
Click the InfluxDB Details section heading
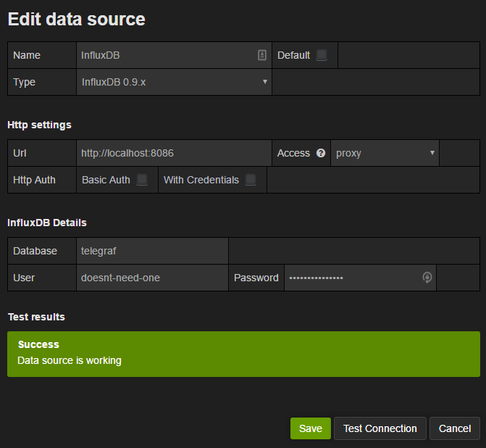click(x=47, y=223)
